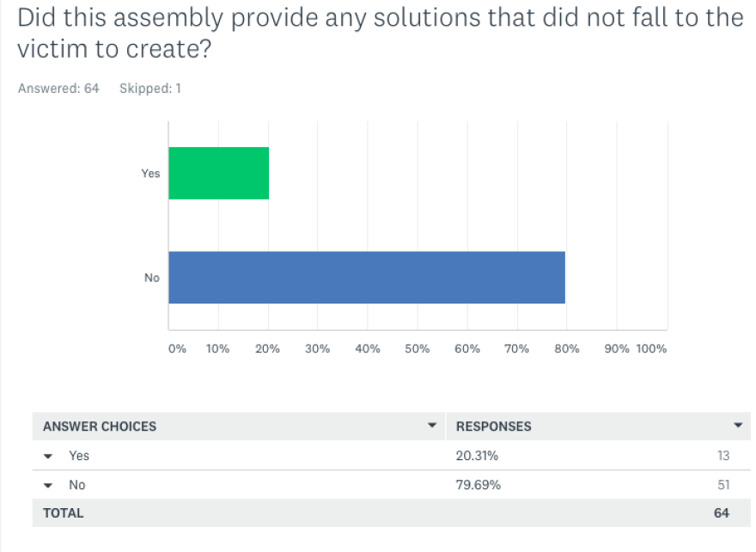Expand the No row arrow in table
Image resolution: width=756 pixels, height=552 pixels.
coord(48,485)
